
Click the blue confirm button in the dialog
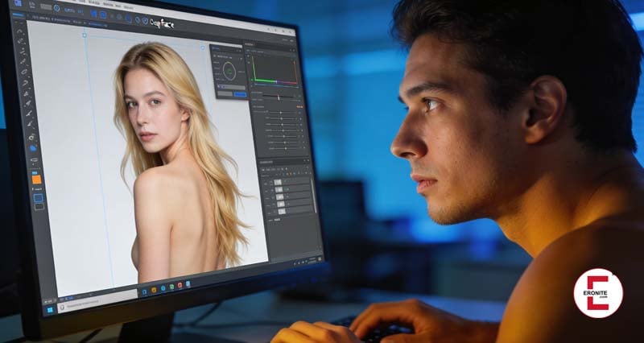click(x=240, y=94)
